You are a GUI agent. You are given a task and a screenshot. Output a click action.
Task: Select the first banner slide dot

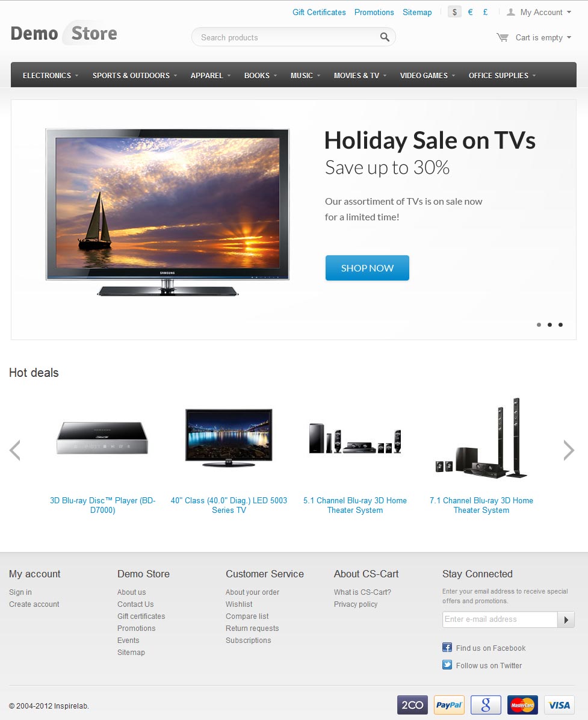click(x=539, y=324)
